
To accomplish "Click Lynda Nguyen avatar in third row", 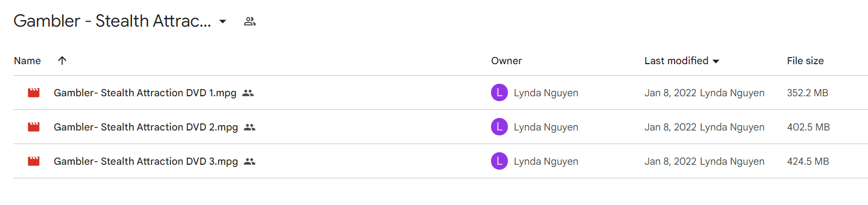I will click(499, 161).
